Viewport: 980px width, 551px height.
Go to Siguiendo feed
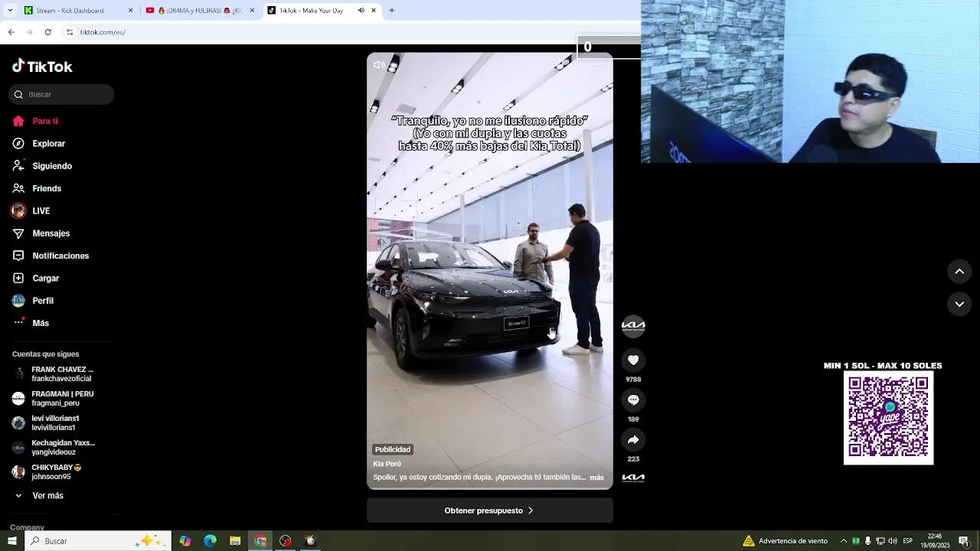coord(52,166)
